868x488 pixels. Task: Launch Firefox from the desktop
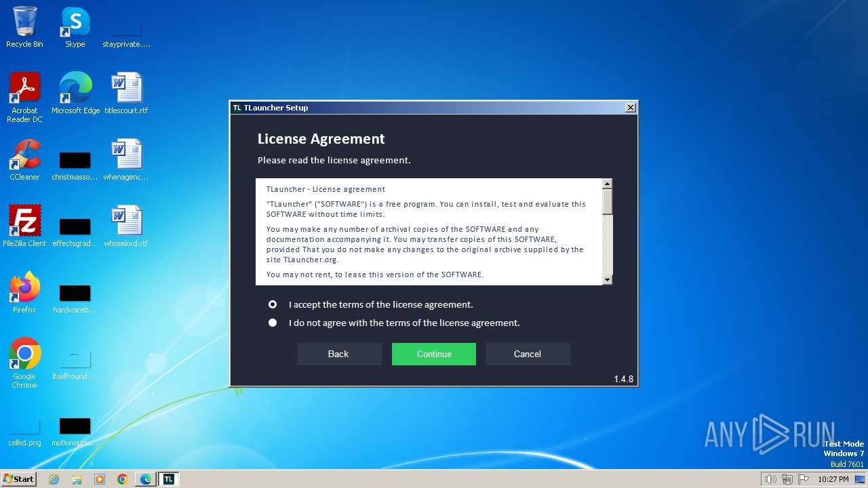pyautogui.click(x=24, y=292)
